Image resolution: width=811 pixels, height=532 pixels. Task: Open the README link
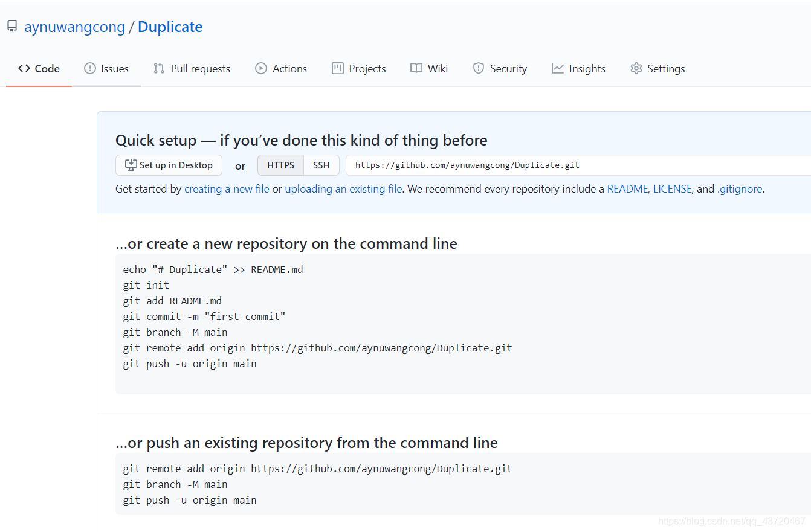[628, 189]
